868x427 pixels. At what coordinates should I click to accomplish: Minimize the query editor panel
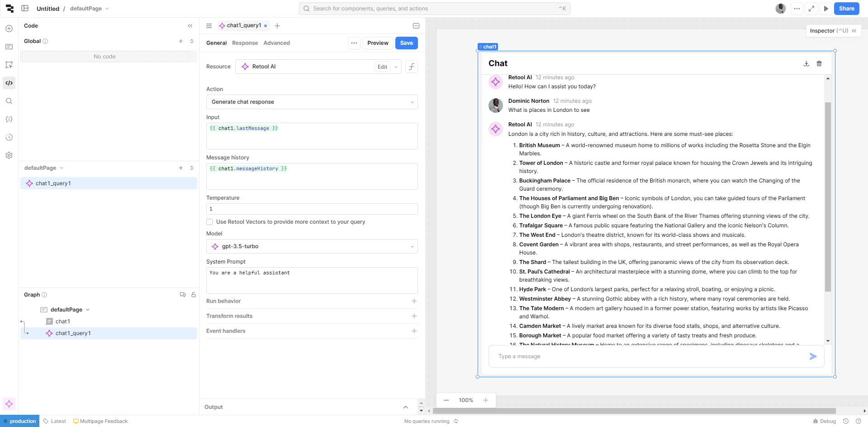[x=416, y=26]
